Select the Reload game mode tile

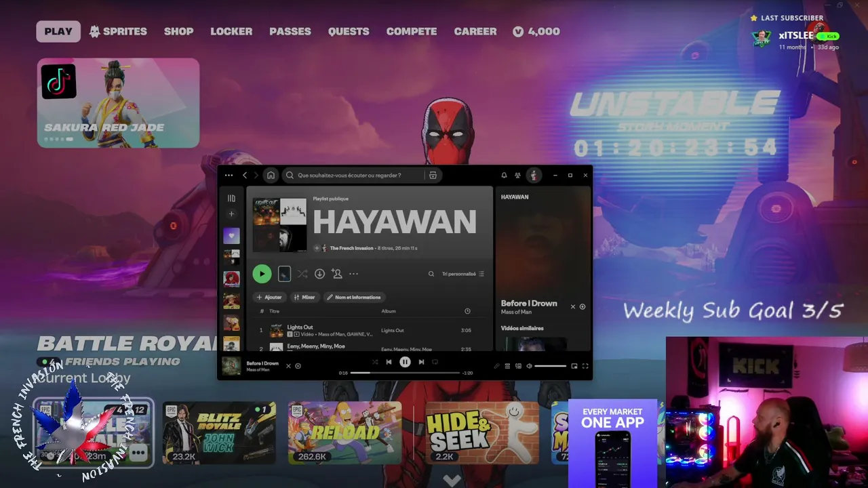coord(344,432)
